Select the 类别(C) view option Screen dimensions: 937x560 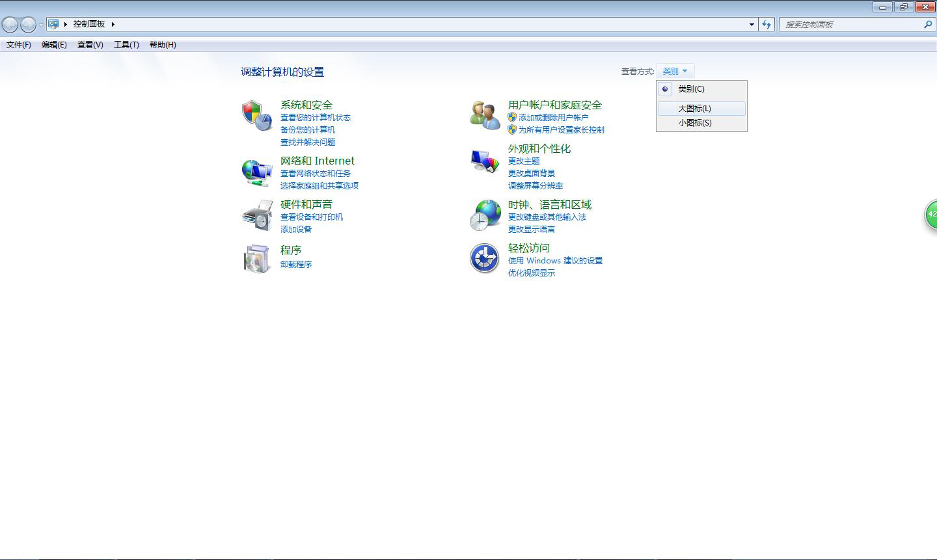[701, 89]
